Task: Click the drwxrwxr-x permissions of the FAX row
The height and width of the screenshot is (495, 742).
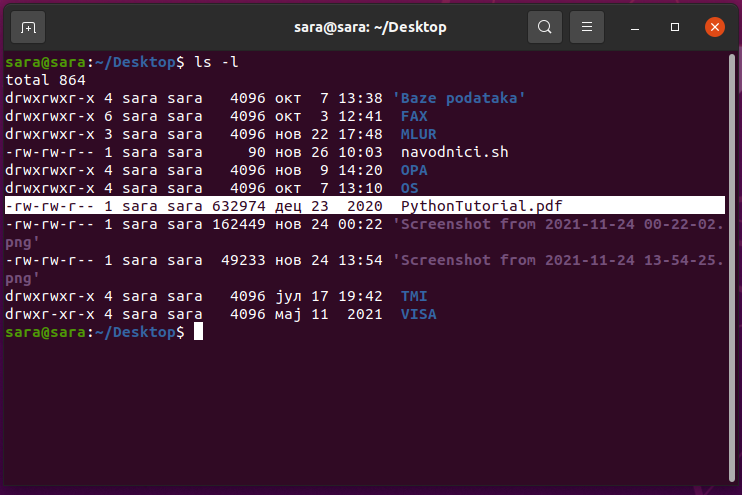Action: (50, 116)
